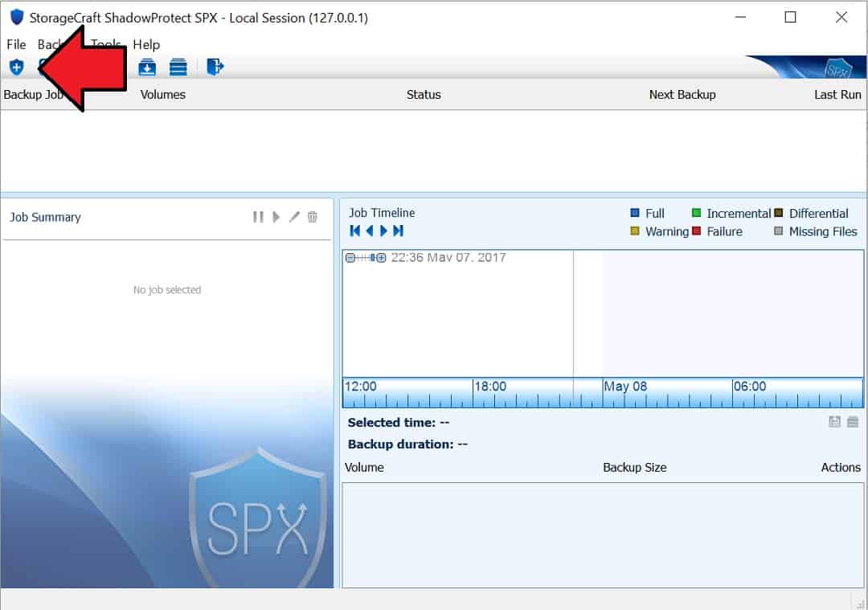Click the new backup job shield icon
The width and height of the screenshot is (868, 610).
[x=17, y=68]
